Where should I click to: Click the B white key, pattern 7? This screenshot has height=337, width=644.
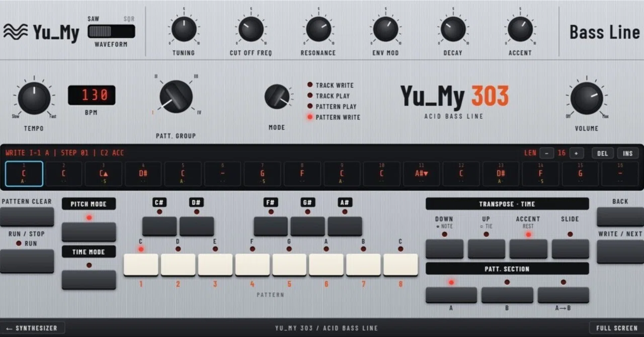(363, 265)
